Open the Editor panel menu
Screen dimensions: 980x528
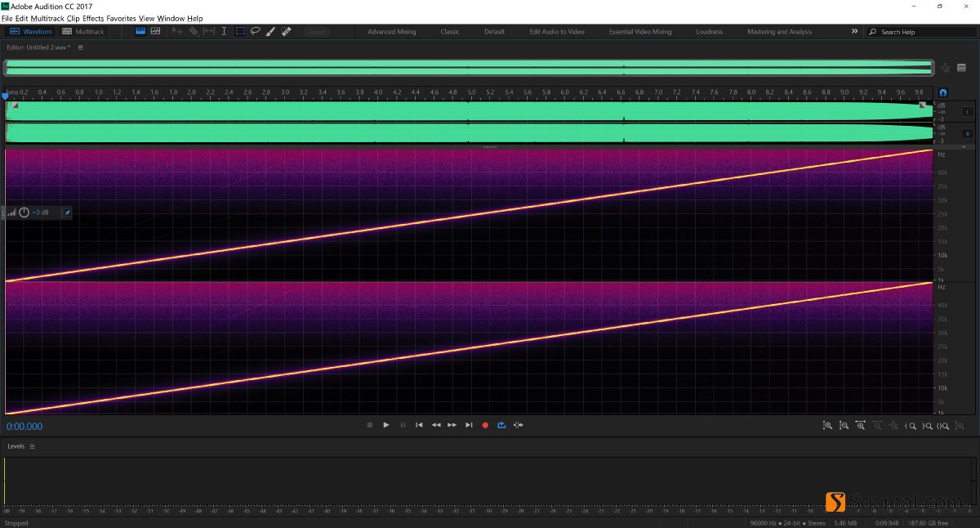79,47
